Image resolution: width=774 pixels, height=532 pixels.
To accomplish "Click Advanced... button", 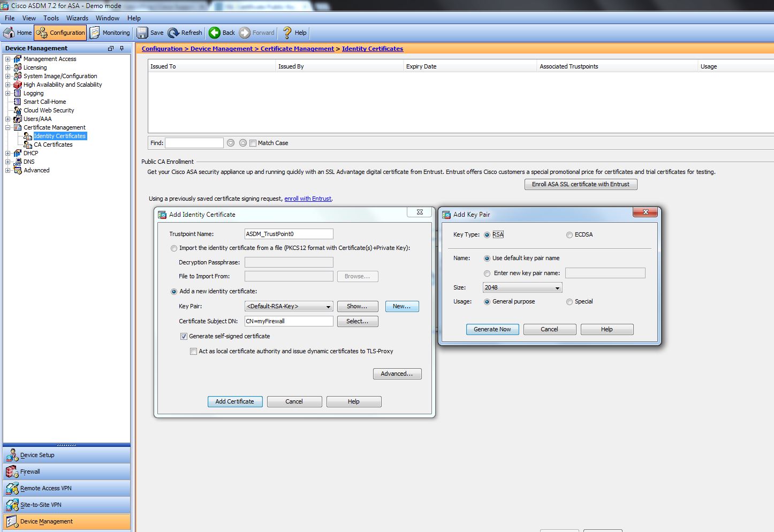I will (x=397, y=374).
